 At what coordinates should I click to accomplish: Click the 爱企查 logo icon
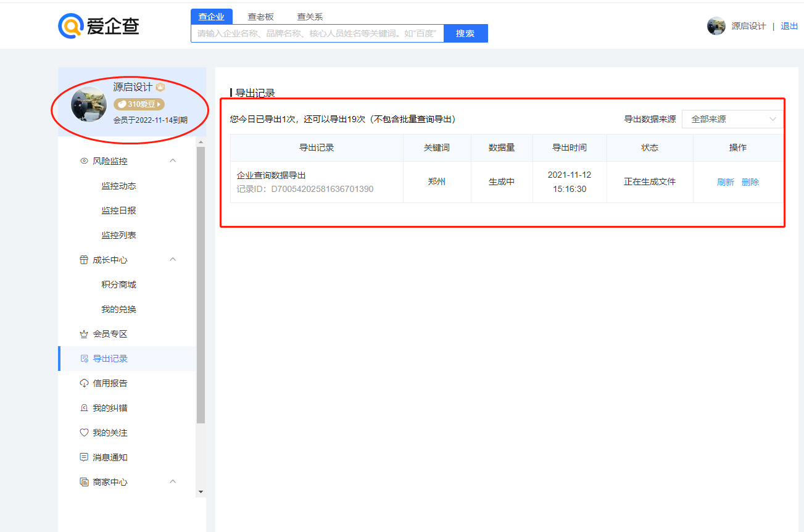[x=70, y=25]
